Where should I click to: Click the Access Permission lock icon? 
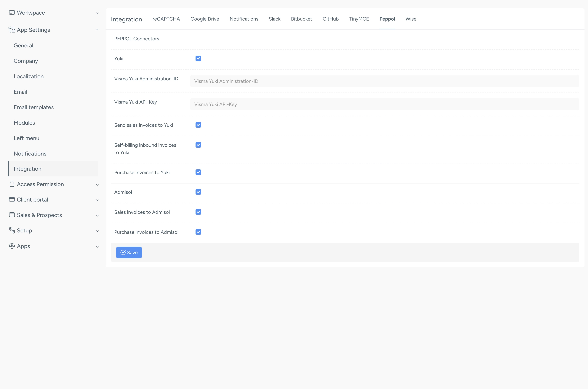[12, 184]
